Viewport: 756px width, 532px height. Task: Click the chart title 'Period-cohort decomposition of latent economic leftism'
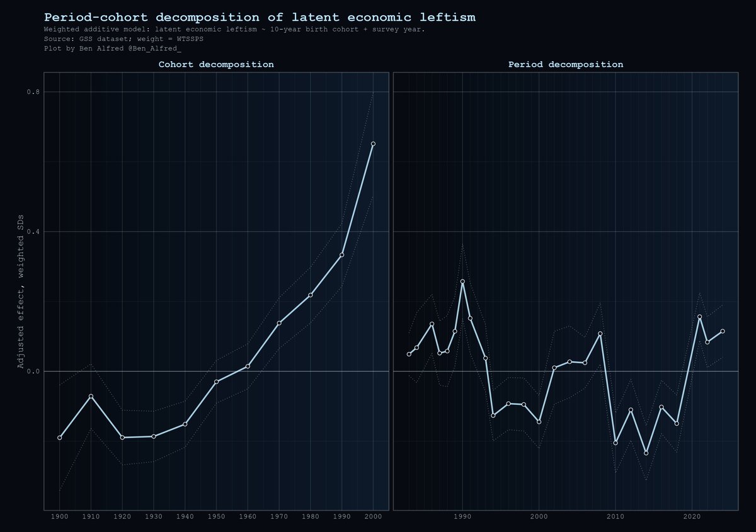click(x=260, y=17)
